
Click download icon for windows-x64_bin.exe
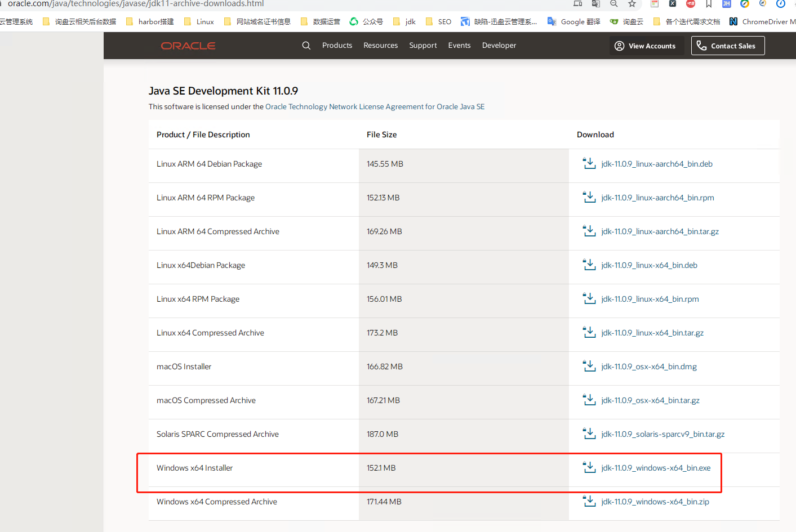click(x=589, y=467)
